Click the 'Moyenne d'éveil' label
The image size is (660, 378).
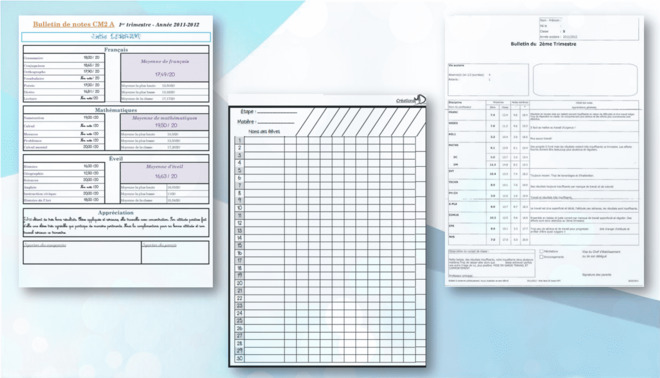pos(165,167)
